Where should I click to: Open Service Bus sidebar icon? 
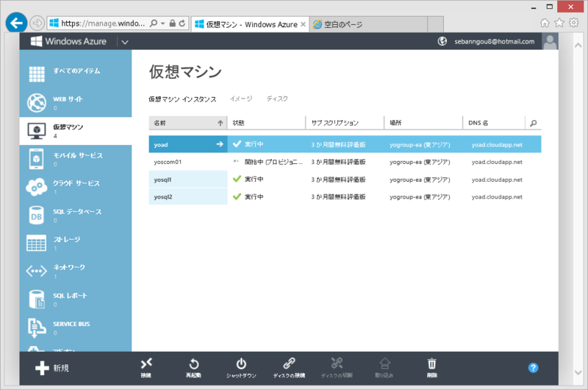point(36,327)
